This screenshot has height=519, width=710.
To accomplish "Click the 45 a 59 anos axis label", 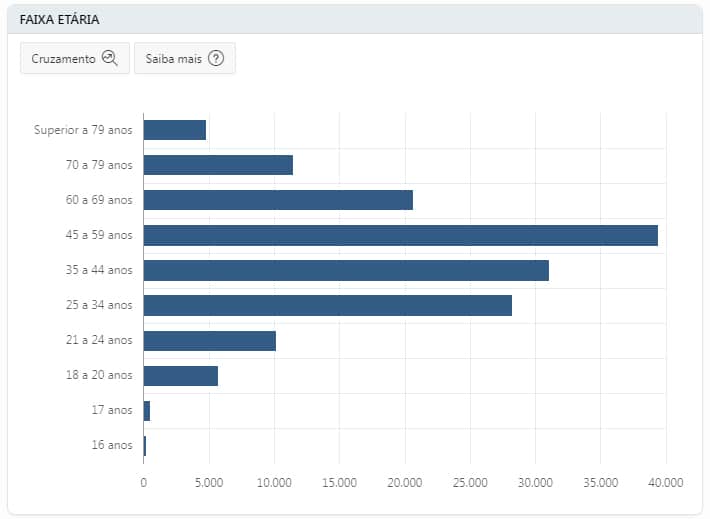I will [98, 235].
